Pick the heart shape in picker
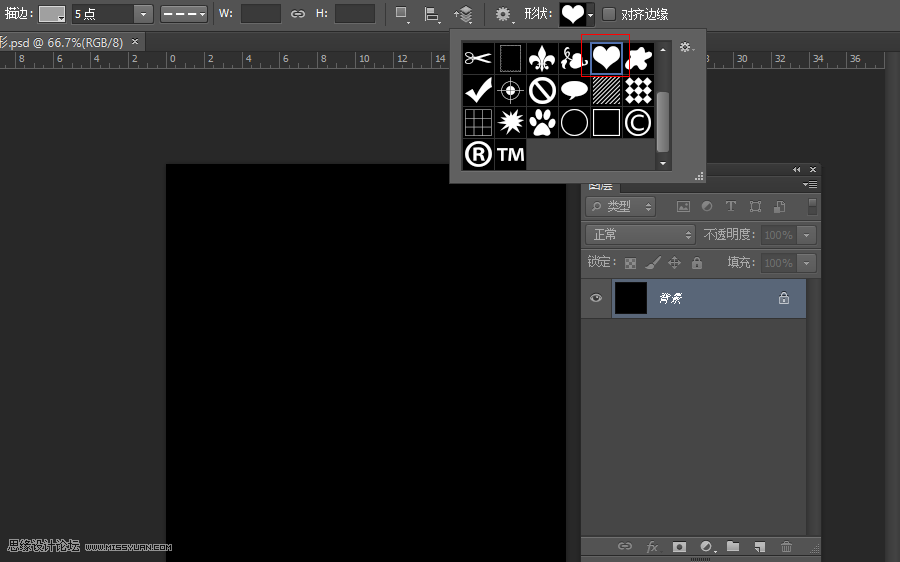The width and height of the screenshot is (900, 562). pyautogui.click(x=606, y=58)
